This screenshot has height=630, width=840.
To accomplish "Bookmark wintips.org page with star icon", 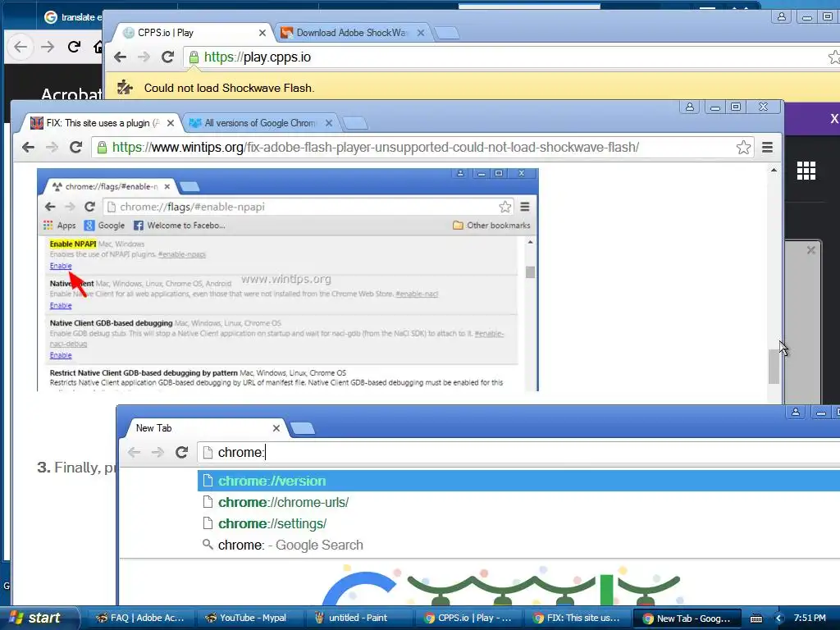I will pyautogui.click(x=743, y=148).
